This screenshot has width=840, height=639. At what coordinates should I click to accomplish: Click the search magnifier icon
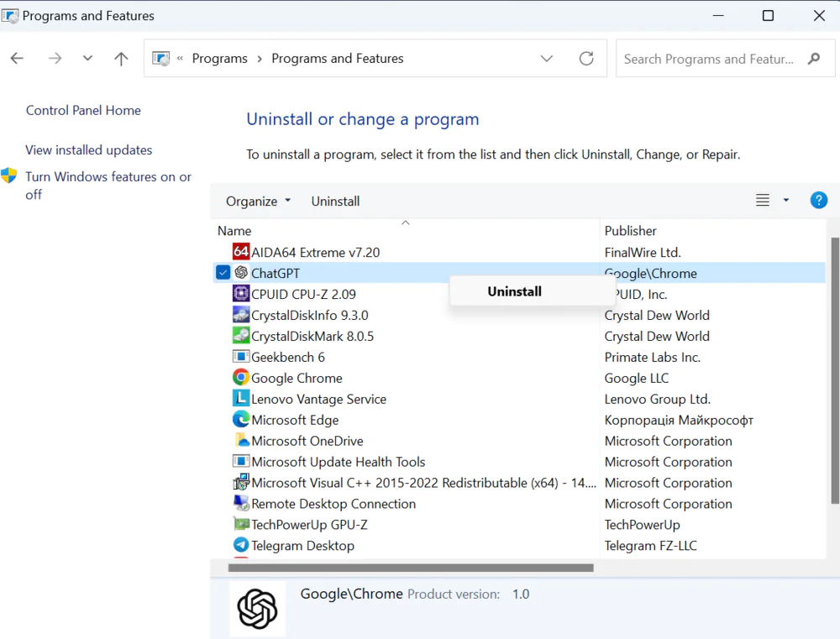click(814, 59)
